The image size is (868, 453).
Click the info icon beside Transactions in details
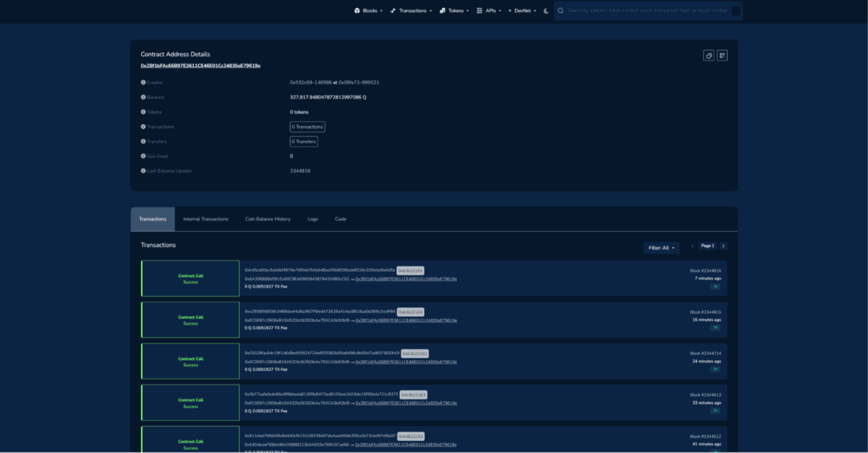[143, 127]
